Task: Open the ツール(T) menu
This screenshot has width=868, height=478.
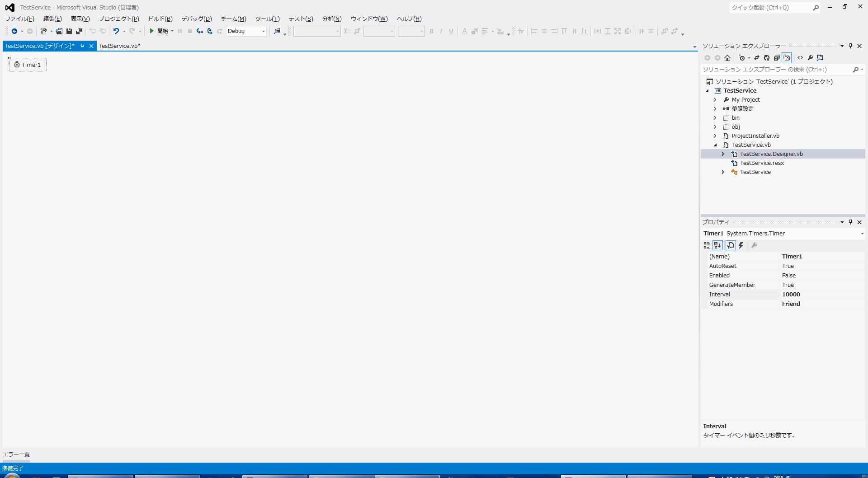Action: 267,19
